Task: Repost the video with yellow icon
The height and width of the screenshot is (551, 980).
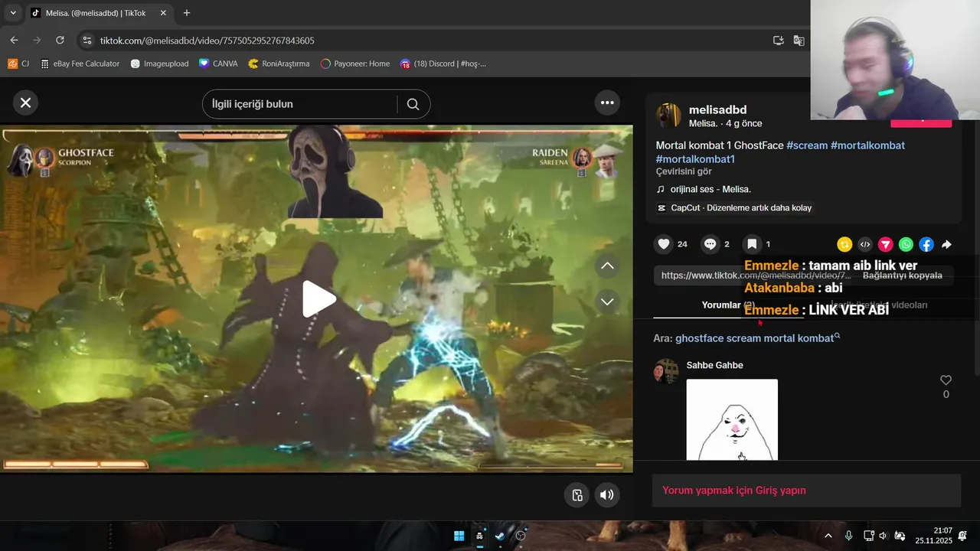Action: [x=844, y=245]
